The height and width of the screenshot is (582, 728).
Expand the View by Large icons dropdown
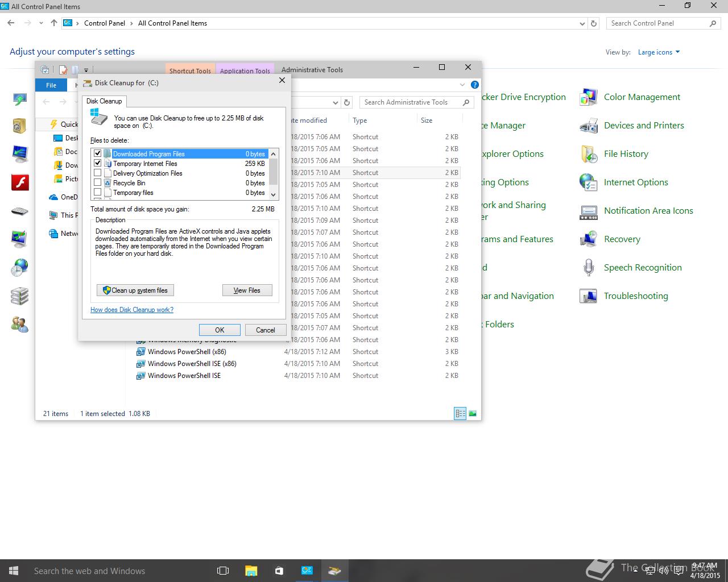point(659,52)
